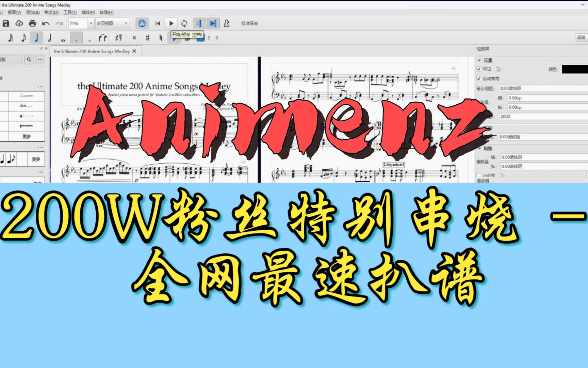Open the 格式(O) menu
Image resolution: width=588 pixels, height=368 pixels.
(51, 13)
